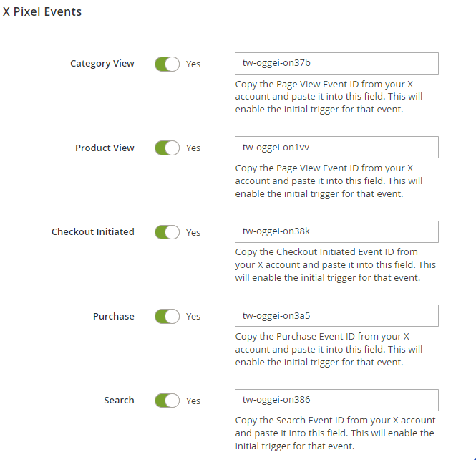Select the Checkout Initiated event ID field
476x460 pixels.
336,231
